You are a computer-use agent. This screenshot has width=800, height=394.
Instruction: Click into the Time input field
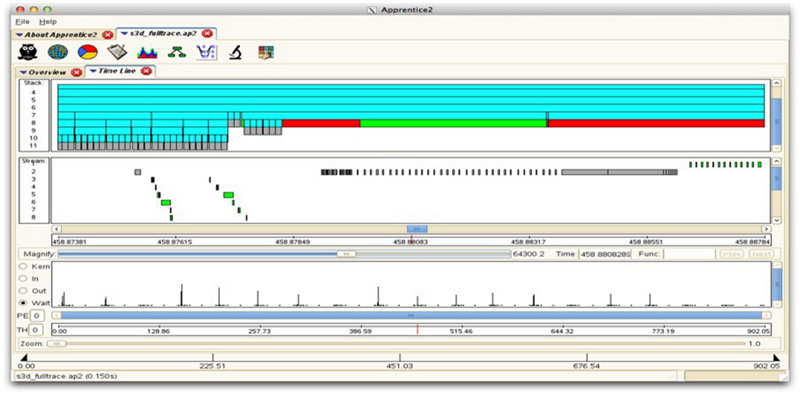pos(605,254)
